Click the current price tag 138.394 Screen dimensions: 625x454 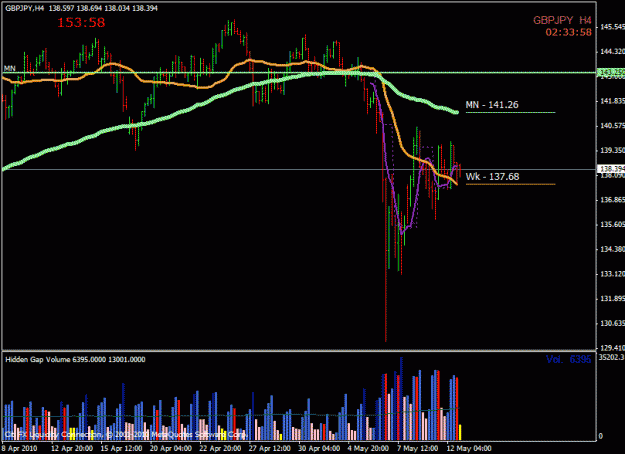611,169
